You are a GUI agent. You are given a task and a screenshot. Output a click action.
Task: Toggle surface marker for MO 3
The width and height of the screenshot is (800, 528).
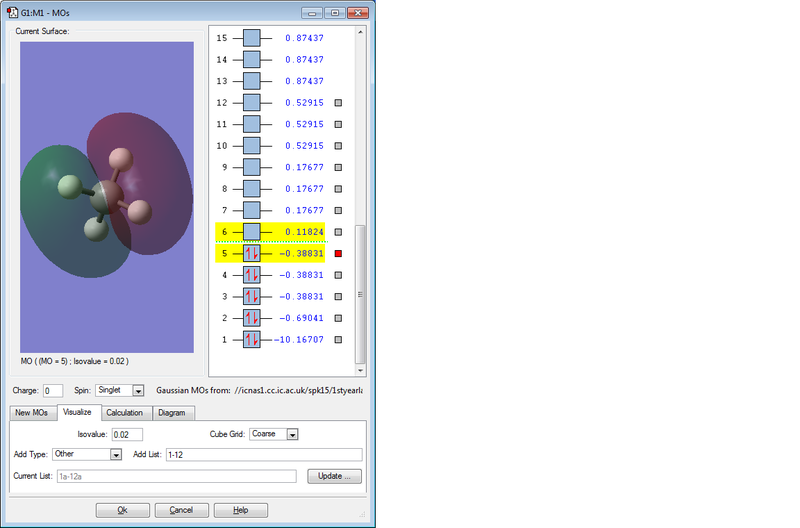(338, 296)
